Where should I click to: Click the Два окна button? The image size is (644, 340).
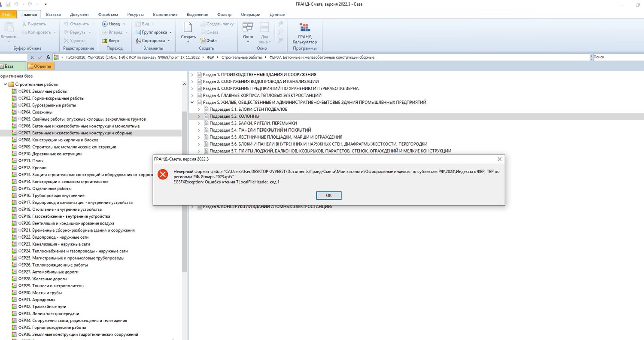pyautogui.click(x=264, y=32)
